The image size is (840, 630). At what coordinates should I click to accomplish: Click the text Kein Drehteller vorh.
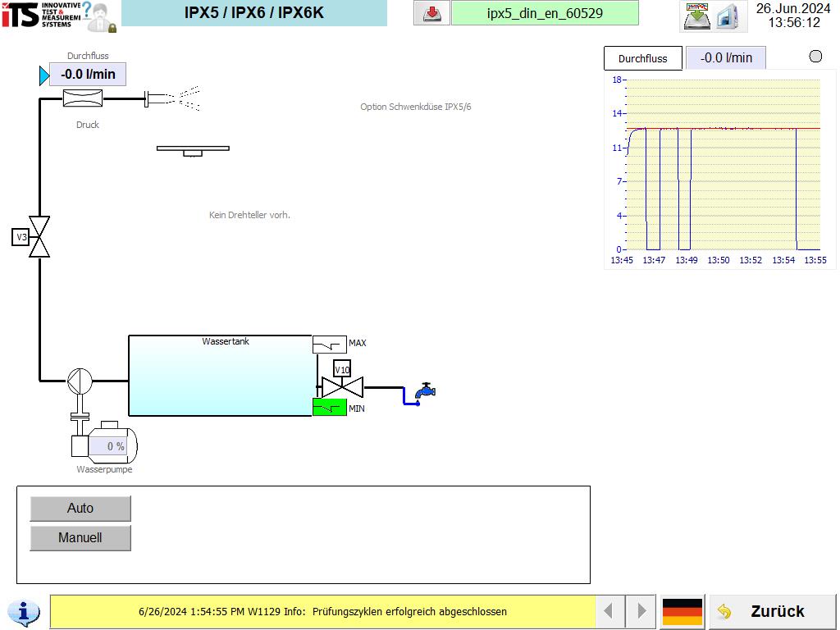coord(249,215)
